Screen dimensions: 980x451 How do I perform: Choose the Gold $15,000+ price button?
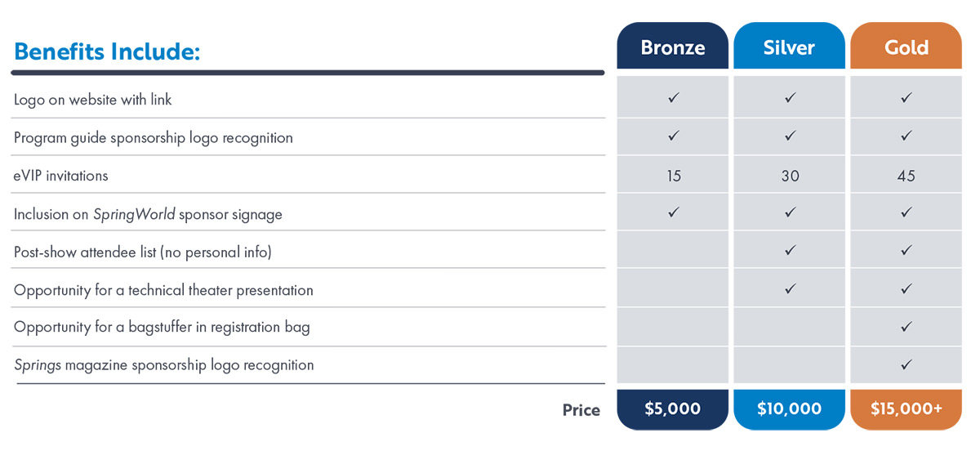pyautogui.click(x=906, y=409)
